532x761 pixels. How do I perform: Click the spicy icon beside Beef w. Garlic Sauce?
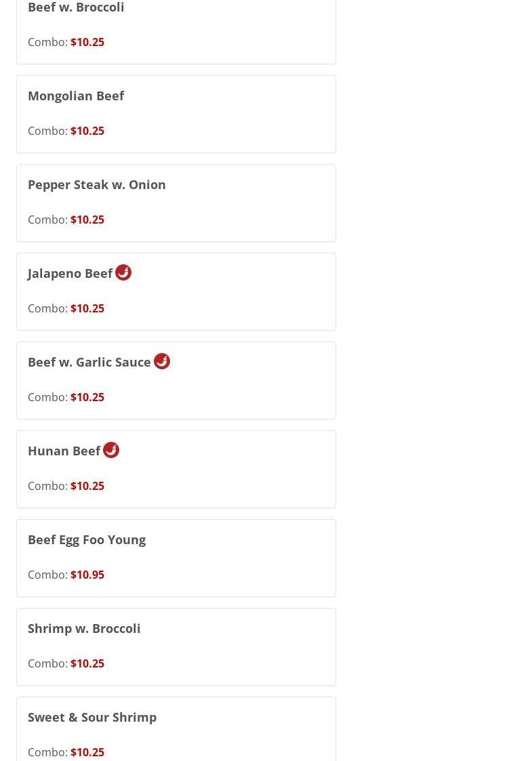[x=162, y=361]
